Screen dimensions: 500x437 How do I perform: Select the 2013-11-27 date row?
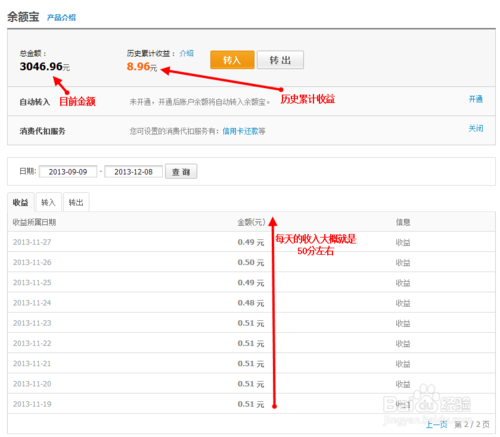(x=251, y=242)
